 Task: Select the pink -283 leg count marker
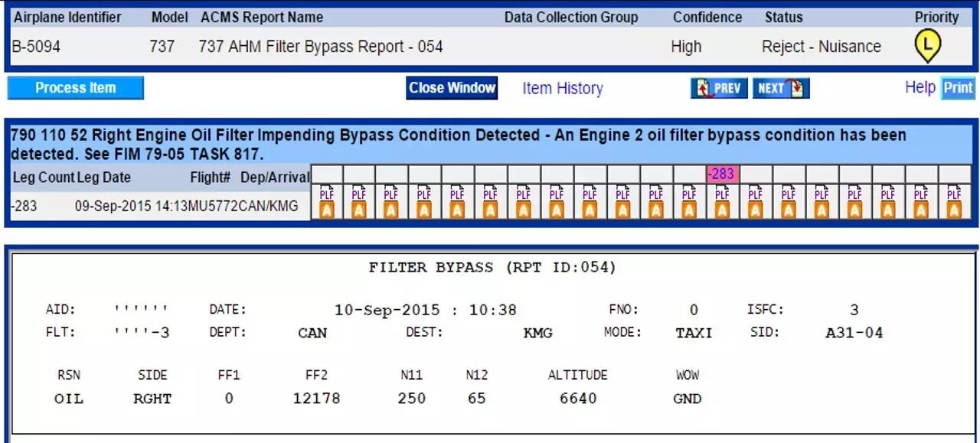[x=721, y=174]
